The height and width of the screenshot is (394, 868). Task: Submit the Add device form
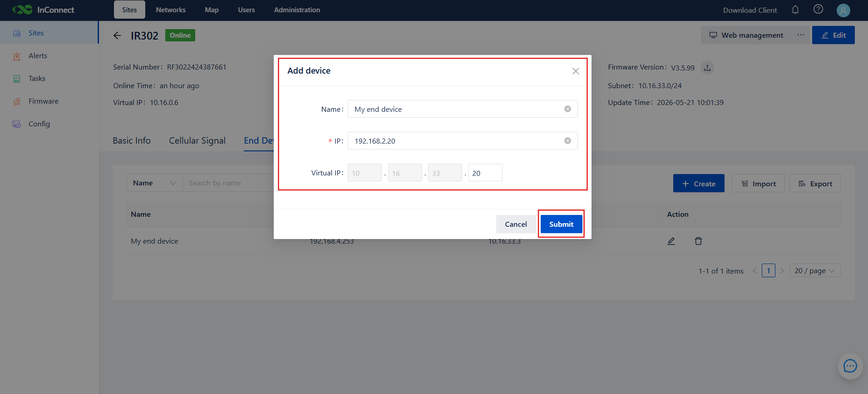point(561,224)
